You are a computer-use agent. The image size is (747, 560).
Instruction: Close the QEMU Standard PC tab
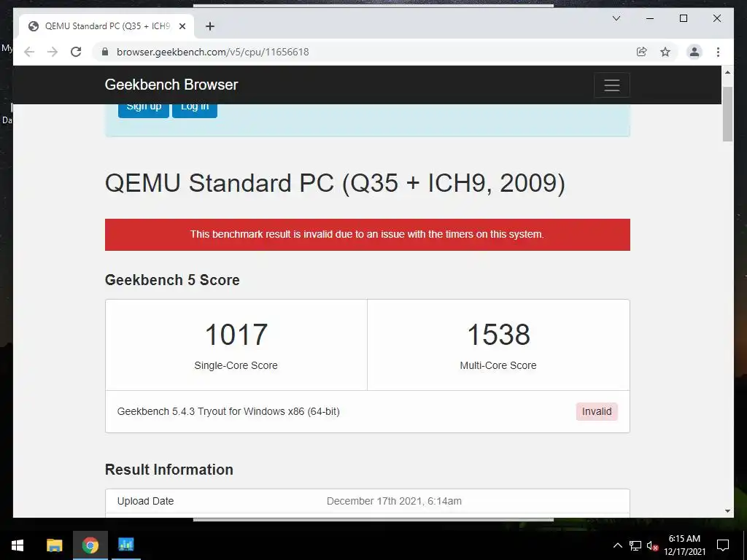coord(182,26)
